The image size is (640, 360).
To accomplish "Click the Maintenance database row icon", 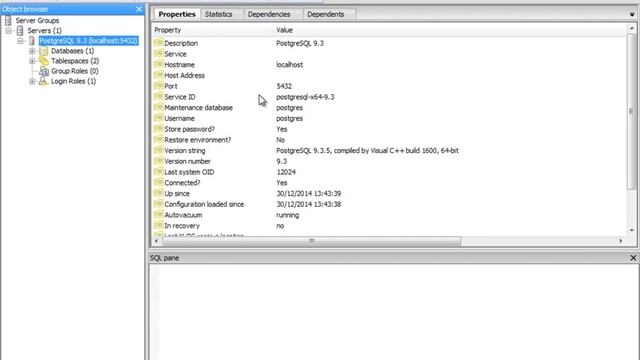I will (158, 107).
